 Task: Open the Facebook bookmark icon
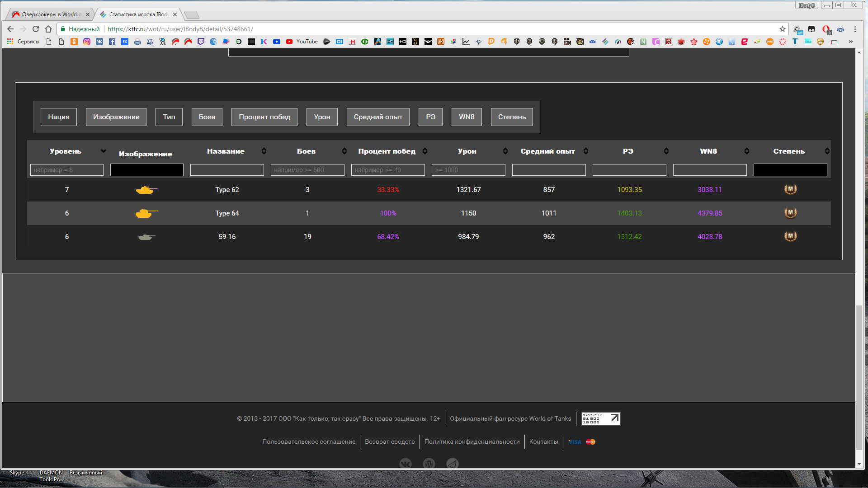(112, 42)
